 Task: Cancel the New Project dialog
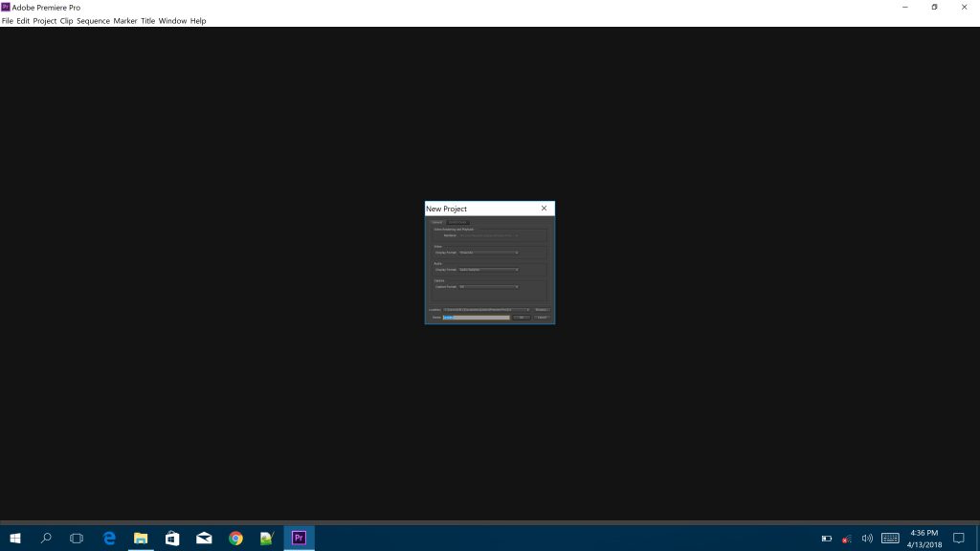[542, 318]
